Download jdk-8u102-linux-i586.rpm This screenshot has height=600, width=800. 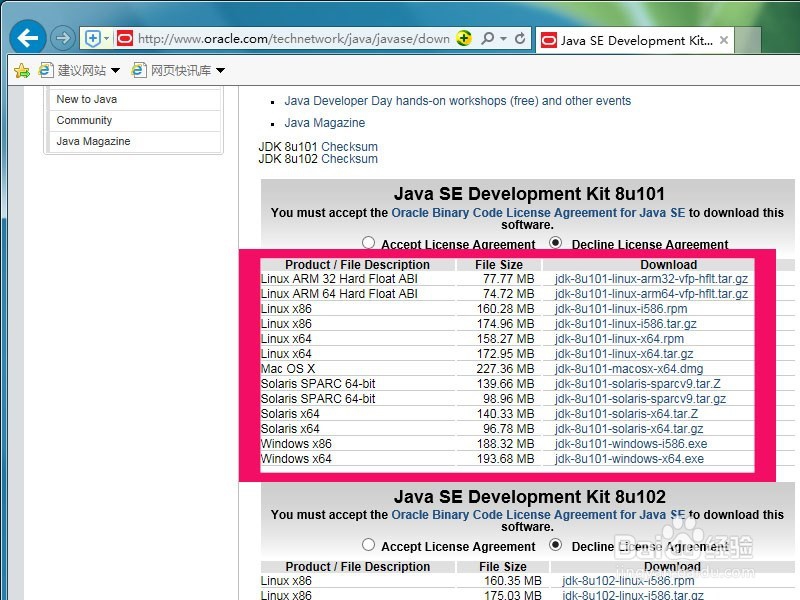pyautogui.click(x=628, y=581)
